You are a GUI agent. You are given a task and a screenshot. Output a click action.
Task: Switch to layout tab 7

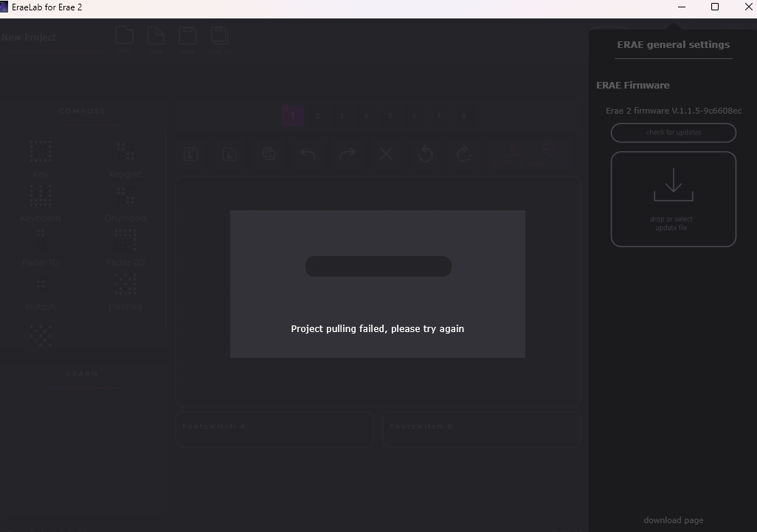439,116
